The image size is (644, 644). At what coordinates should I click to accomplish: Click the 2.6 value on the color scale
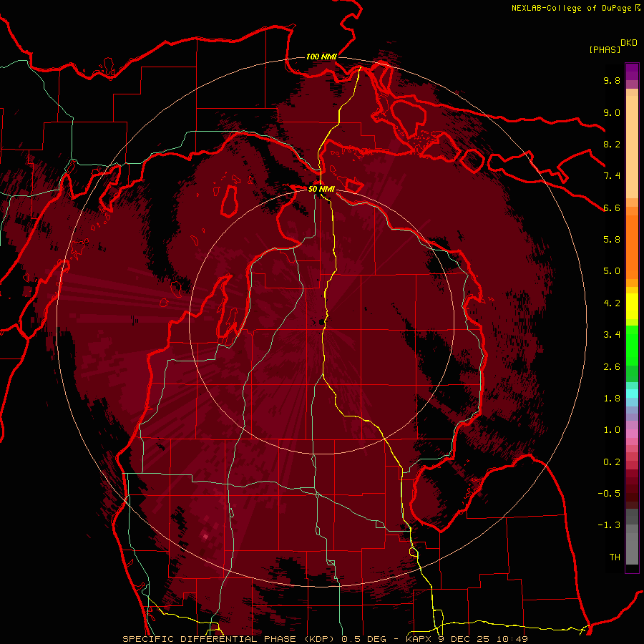pos(612,367)
